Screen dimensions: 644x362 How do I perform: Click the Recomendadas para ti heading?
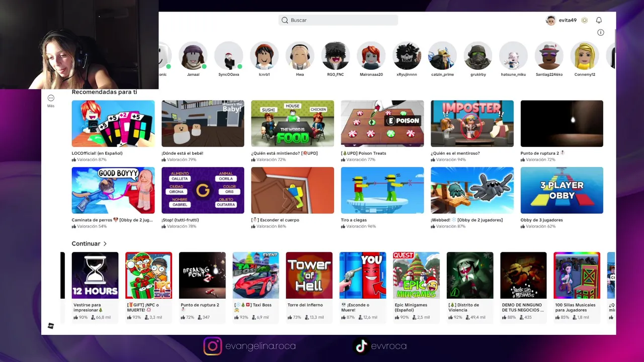[104, 92]
